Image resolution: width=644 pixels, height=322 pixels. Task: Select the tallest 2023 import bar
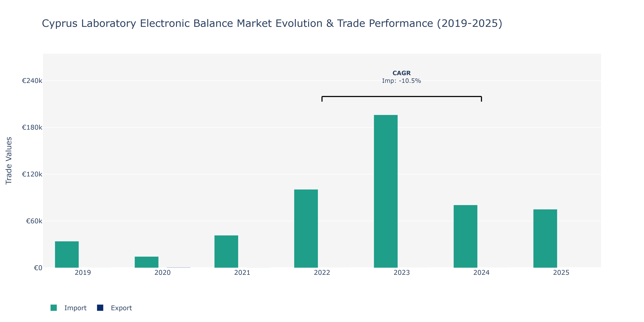[386, 191]
